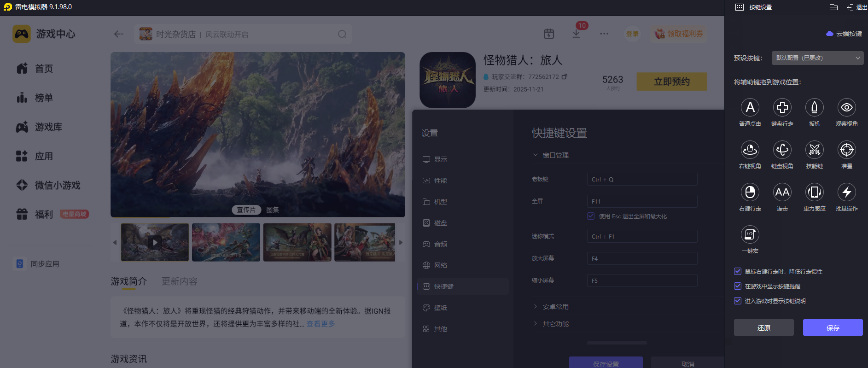The width and height of the screenshot is (868, 368).
Task: Click the 登录 login button
Action: (632, 34)
